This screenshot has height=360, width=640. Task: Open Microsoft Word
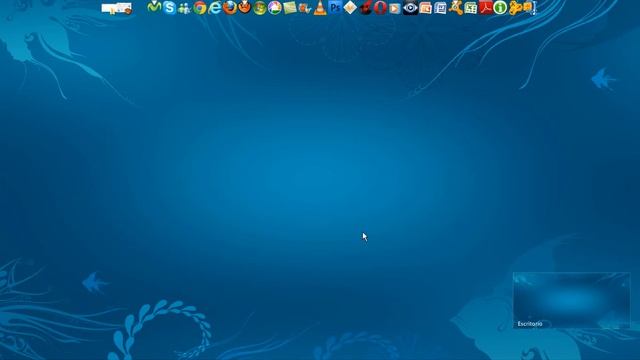click(x=440, y=8)
